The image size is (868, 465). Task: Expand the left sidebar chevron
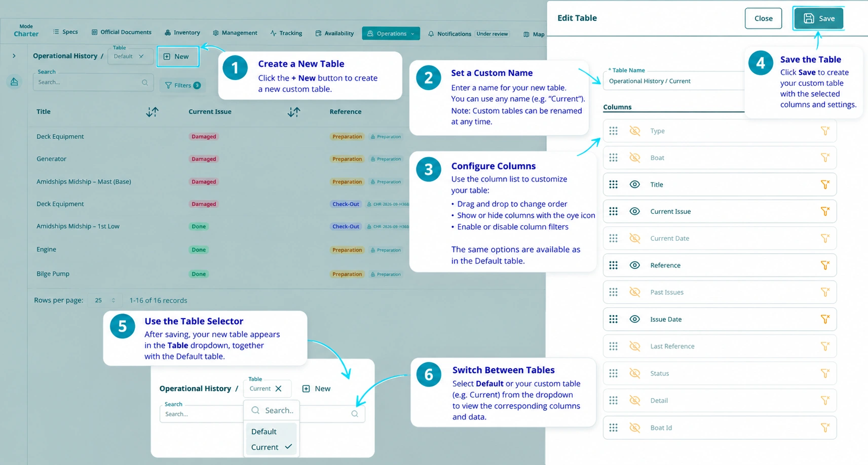(x=14, y=56)
